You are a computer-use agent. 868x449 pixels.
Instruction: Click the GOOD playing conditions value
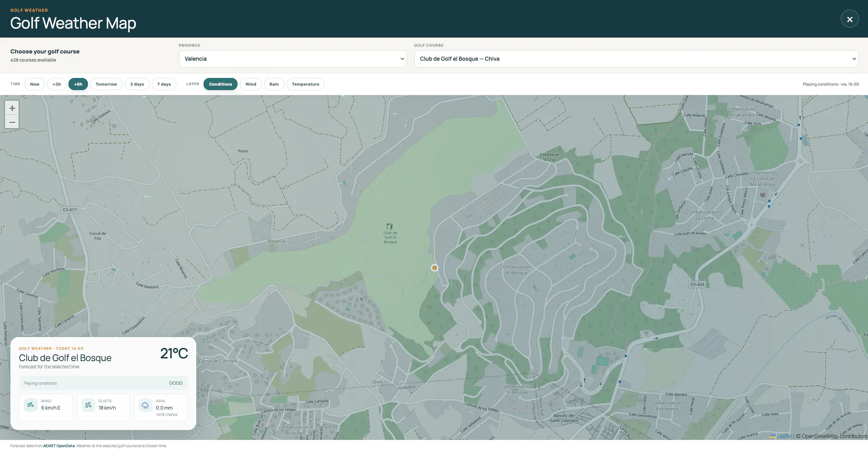pyautogui.click(x=176, y=383)
